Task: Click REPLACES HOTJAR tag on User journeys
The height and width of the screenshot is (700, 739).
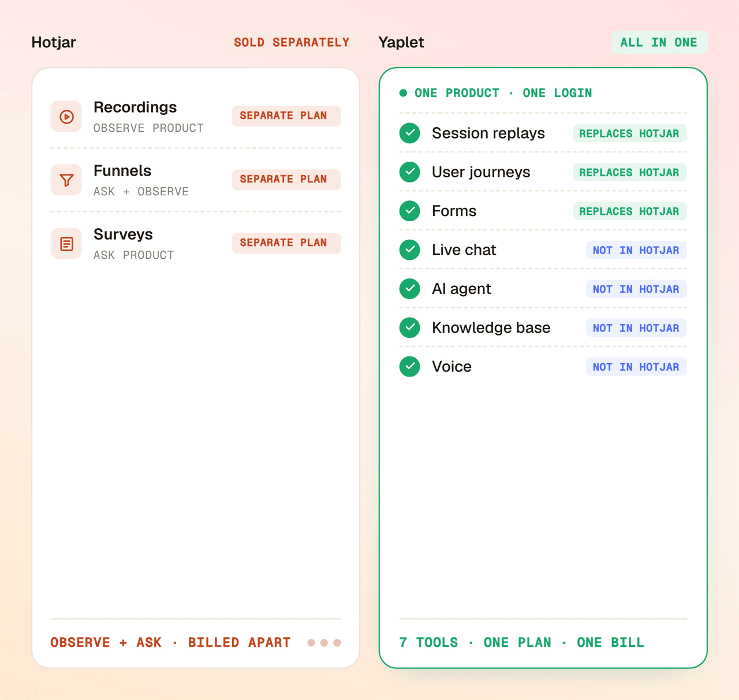Action: [630, 173]
